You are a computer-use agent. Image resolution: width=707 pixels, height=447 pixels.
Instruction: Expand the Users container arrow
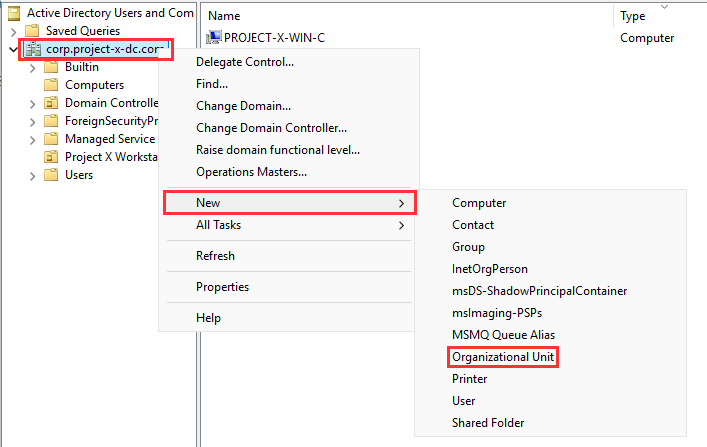[x=33, y=175]
